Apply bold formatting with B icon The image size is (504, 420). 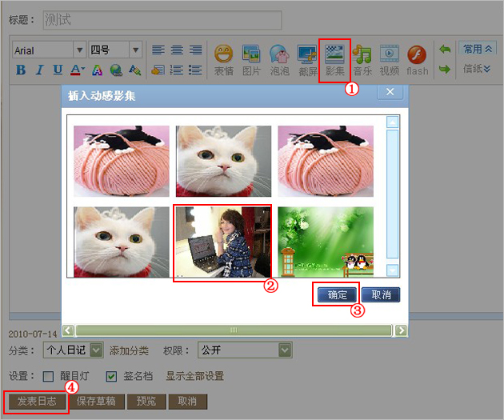21,70
